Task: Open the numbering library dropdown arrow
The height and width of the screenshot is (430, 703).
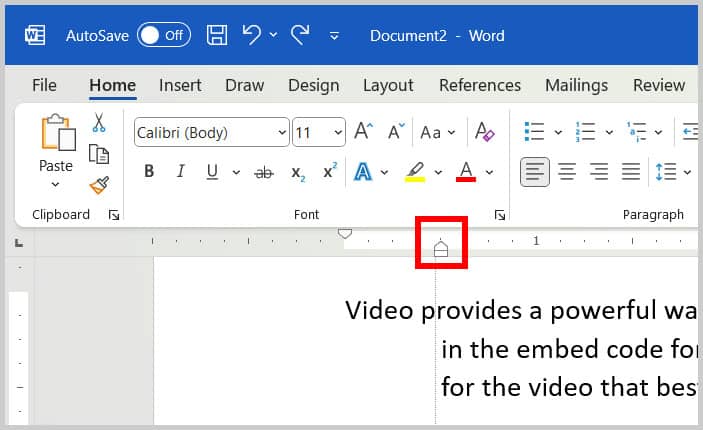Action: coord(609,132)
